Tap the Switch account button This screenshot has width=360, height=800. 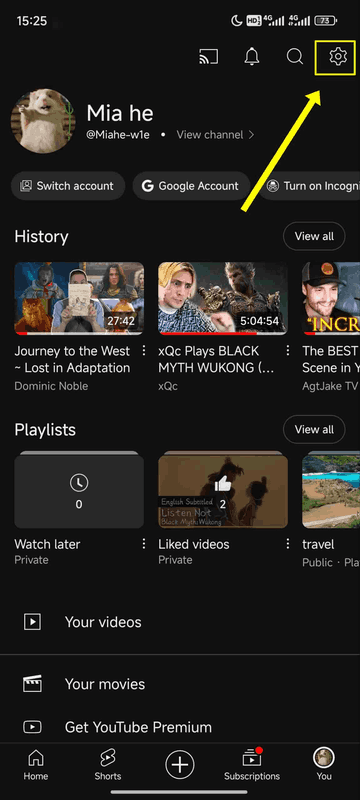[x=68, y=186]
